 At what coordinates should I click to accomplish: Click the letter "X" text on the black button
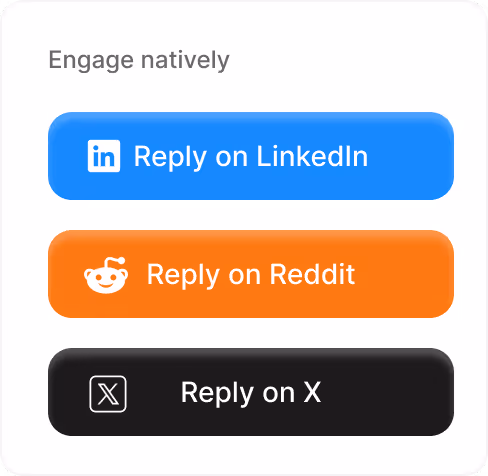point(312,392)
